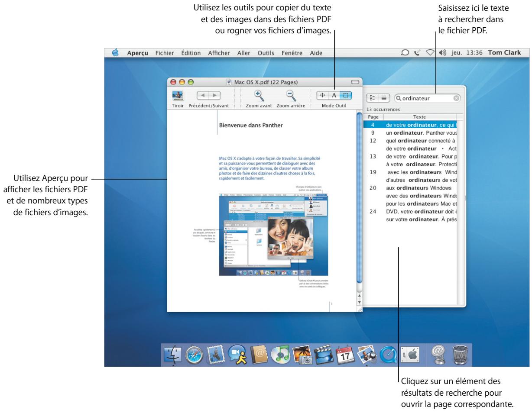Click the Zoom arrière magnifier

tap(291, 95)
